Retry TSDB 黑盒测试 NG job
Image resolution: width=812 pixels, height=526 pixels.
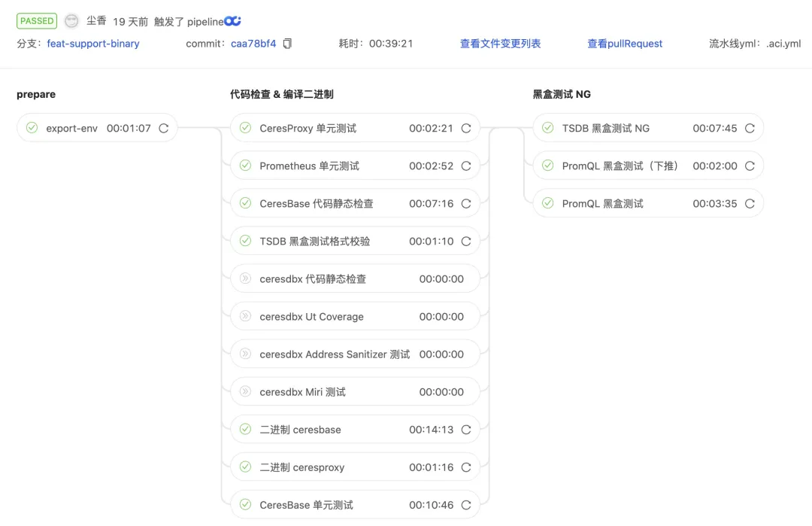[750, 128]
